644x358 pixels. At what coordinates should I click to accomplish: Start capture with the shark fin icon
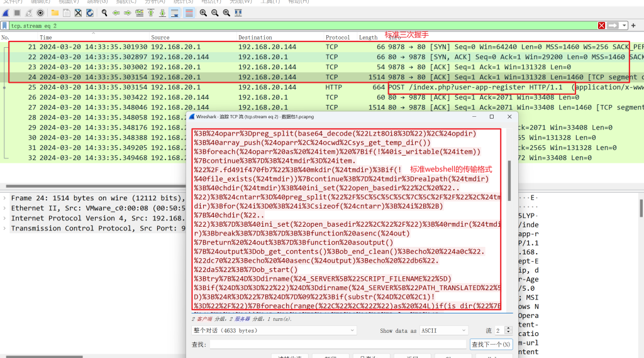click(6, 13)
